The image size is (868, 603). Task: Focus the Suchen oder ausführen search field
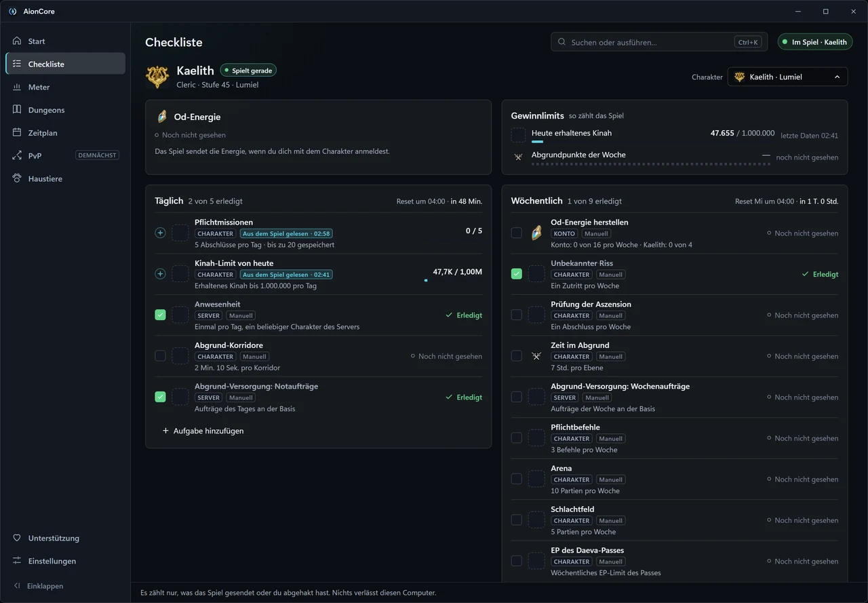[x=659, y=42]
